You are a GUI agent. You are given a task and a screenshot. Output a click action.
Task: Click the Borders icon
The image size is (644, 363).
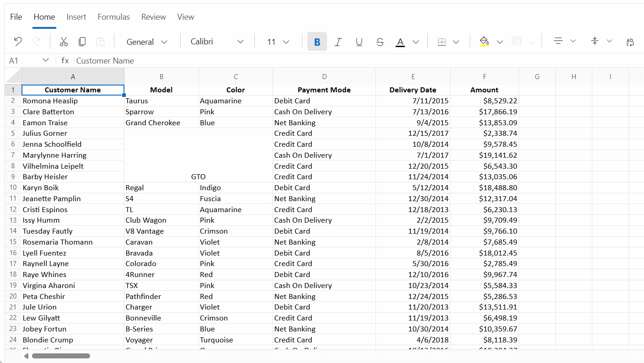coord(442,42)
